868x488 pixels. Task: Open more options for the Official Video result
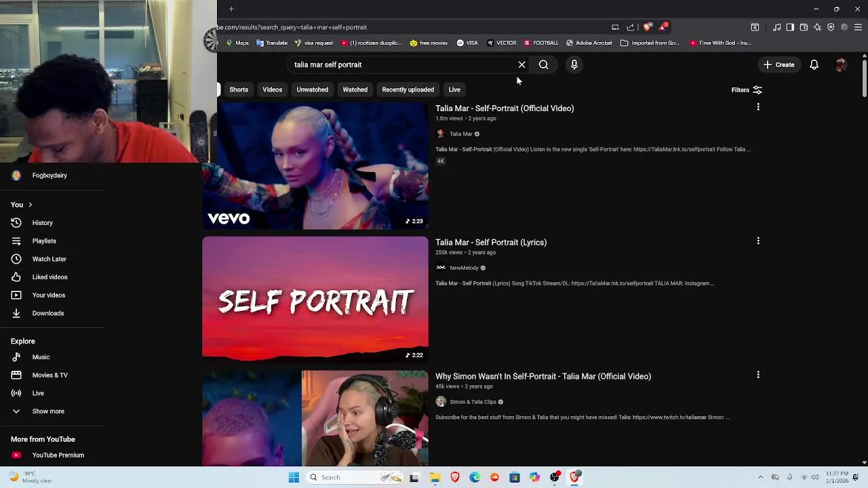[758, 107]
